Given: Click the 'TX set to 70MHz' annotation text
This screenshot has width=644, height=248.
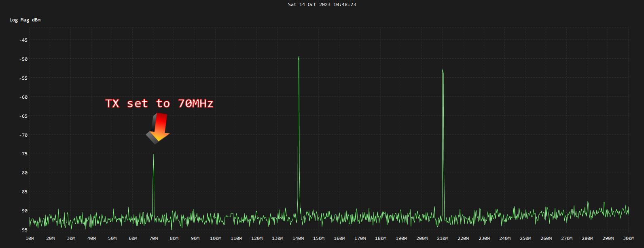Looking at the screenshot, I should [159, 104].
